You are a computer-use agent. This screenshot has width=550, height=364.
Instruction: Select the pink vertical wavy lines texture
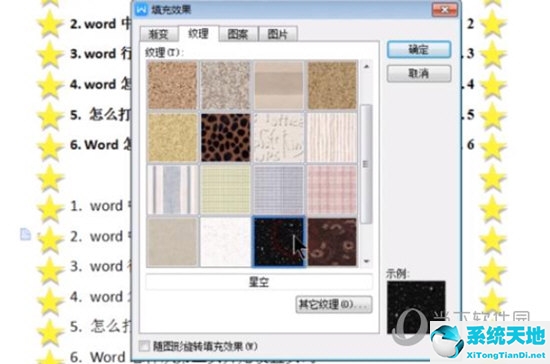click(332, 137)
